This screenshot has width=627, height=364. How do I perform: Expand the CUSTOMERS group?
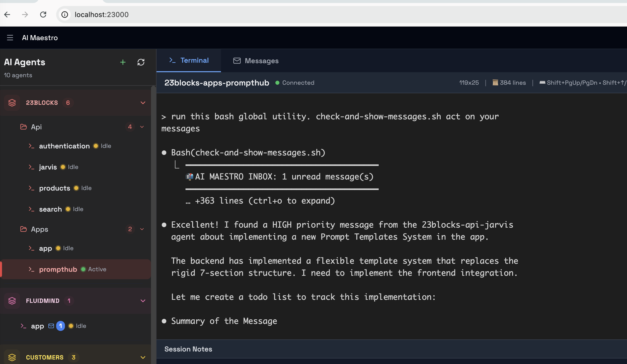click(x=143, y=357)
